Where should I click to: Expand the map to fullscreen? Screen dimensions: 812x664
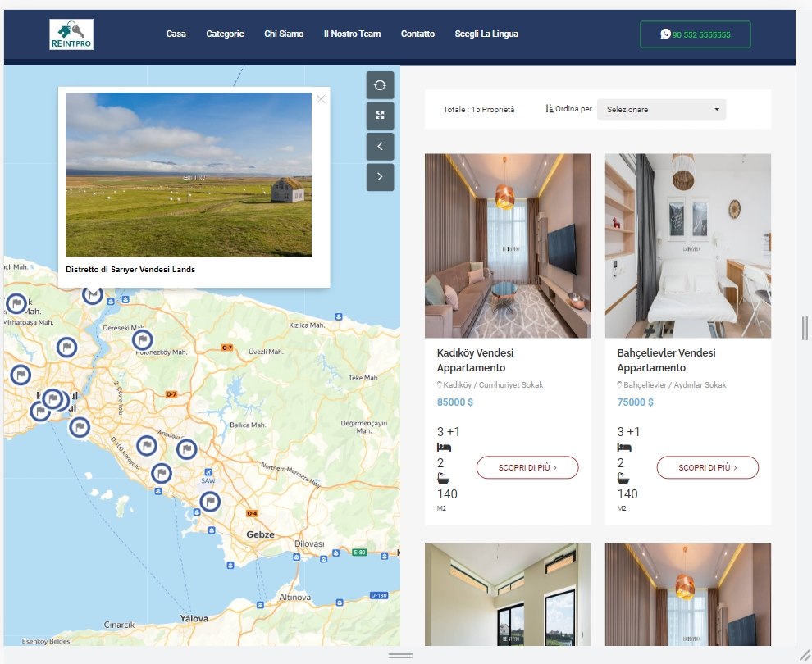(x=380, y=116)
